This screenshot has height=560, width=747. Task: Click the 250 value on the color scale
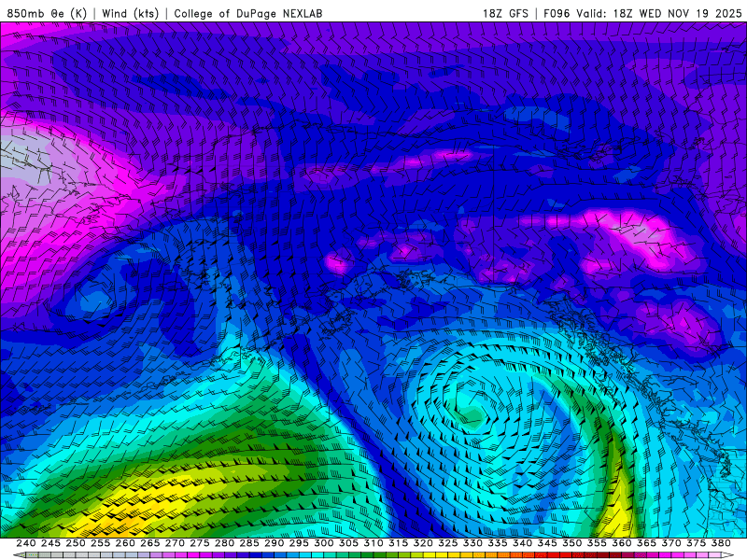(x=76, y=543)
